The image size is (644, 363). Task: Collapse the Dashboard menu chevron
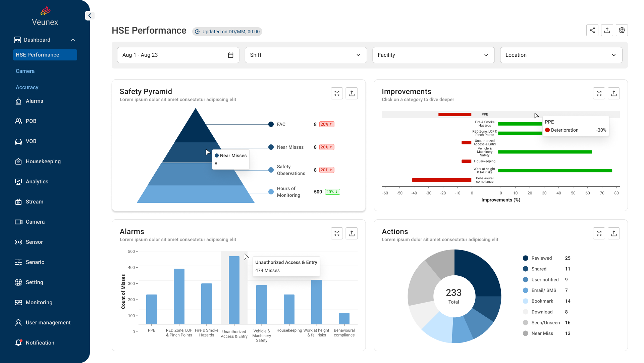point(73,40)
